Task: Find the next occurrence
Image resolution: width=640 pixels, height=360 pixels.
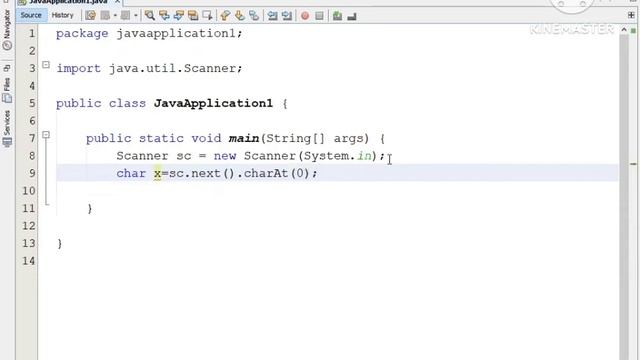Action: 179,16
